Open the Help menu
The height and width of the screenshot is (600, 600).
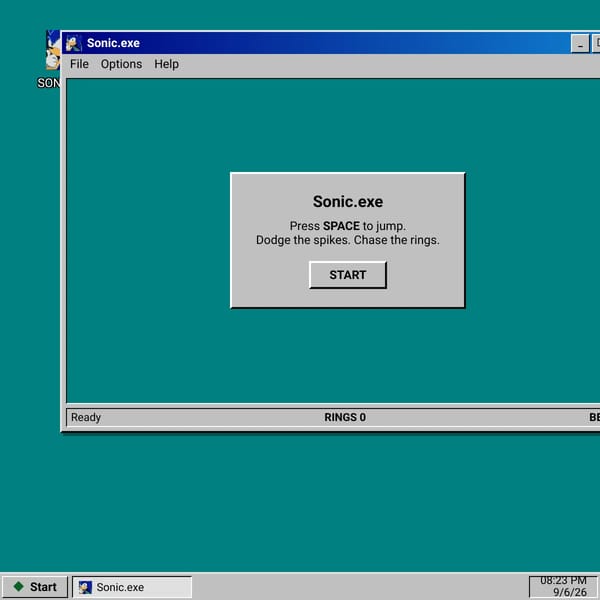(x=166, y=64)
